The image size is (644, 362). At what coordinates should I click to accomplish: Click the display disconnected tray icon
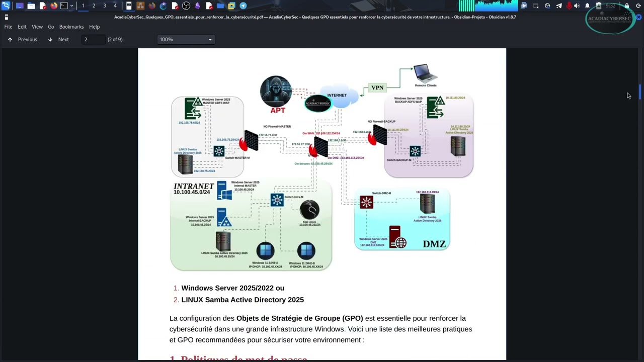click(x=535, y=6)
